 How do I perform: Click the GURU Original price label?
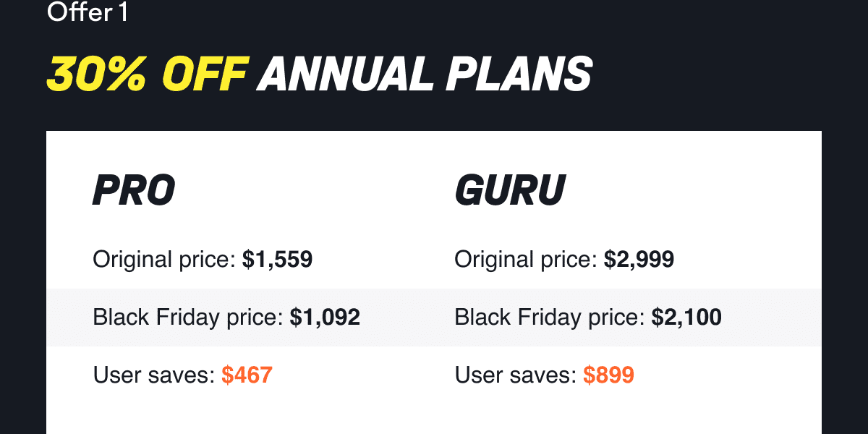coord(526,259)
